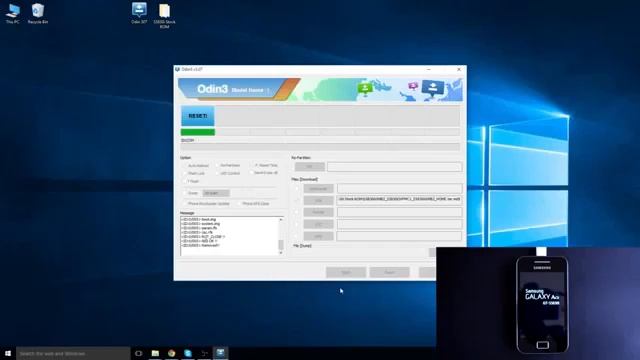This screenshot has height=360, width=640.
Task: Click the Start button in Odin
Action: pos(346,272)
